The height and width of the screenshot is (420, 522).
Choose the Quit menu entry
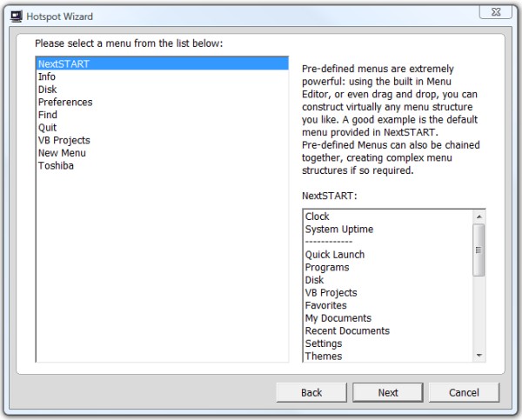pos(48,128)
